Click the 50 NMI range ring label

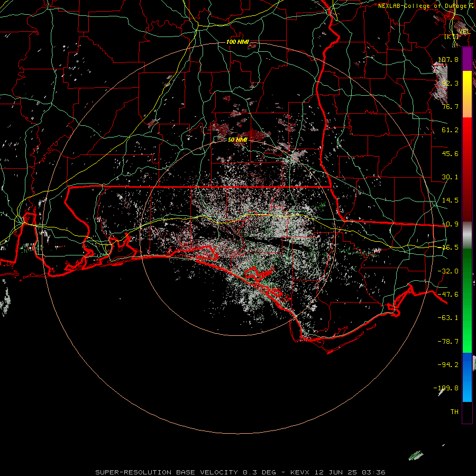237,140
